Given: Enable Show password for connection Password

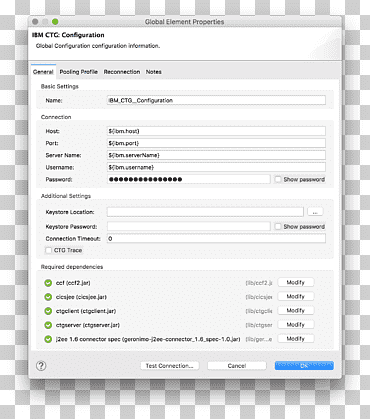Looking at the screenshot, I should 278,179.
